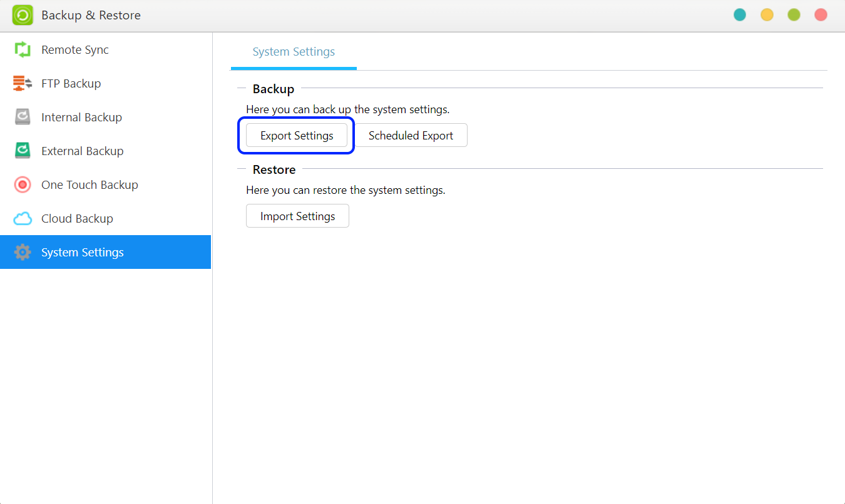Click the Internal Backup gray drive icon
The height and width of the screenshot is (504, 845).
(x=23, y=118)
